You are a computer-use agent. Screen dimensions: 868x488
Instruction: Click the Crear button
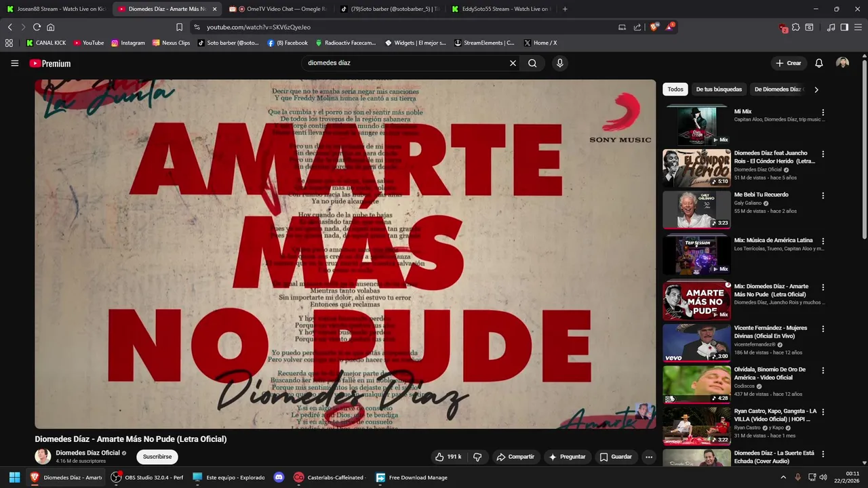[789, 63]
